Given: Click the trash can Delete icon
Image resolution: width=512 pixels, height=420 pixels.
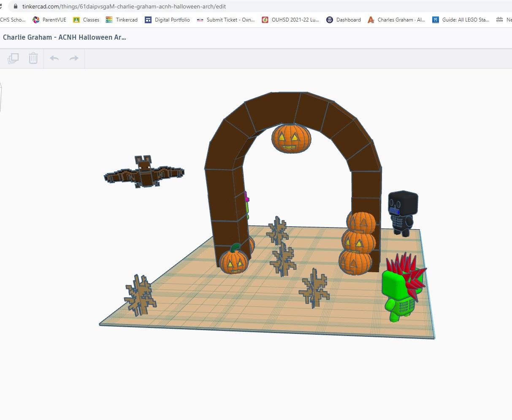Looking at the screenshot, I should 33,58.
